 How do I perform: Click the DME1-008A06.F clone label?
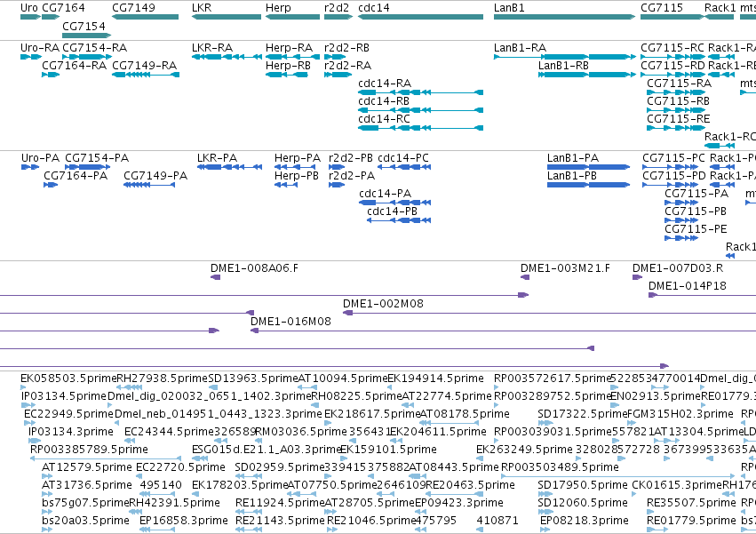tap(255, 268)
